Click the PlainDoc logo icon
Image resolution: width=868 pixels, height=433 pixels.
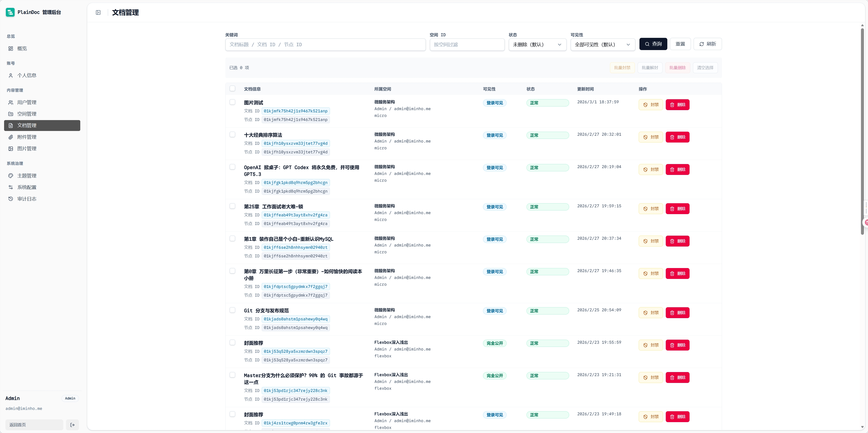point(10,12)
